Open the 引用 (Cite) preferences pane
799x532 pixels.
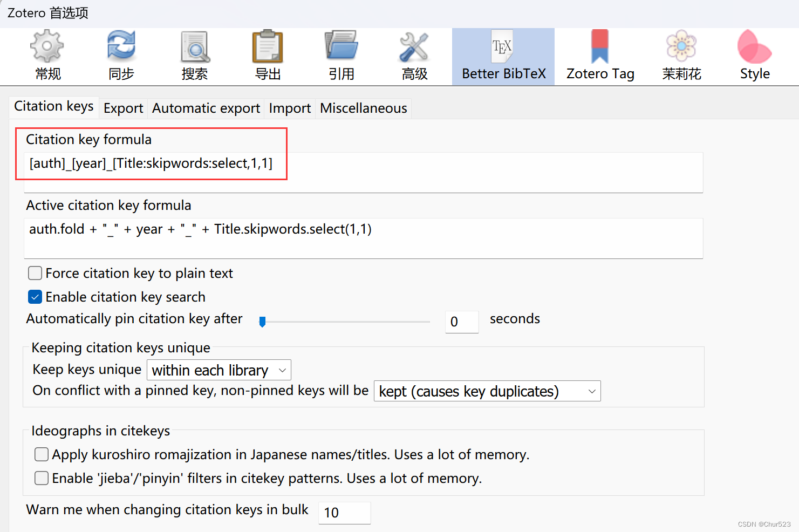click(341, 57)
